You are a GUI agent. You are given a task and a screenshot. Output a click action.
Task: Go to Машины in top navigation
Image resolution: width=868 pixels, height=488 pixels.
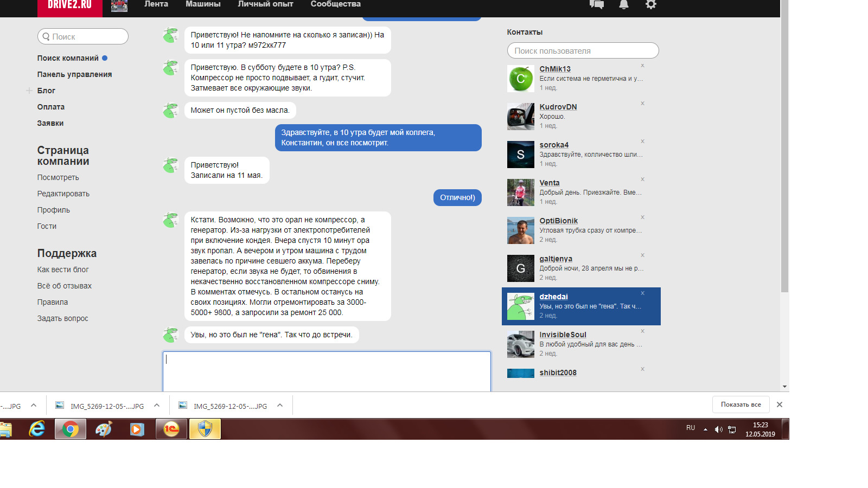(x=203, y=4)
